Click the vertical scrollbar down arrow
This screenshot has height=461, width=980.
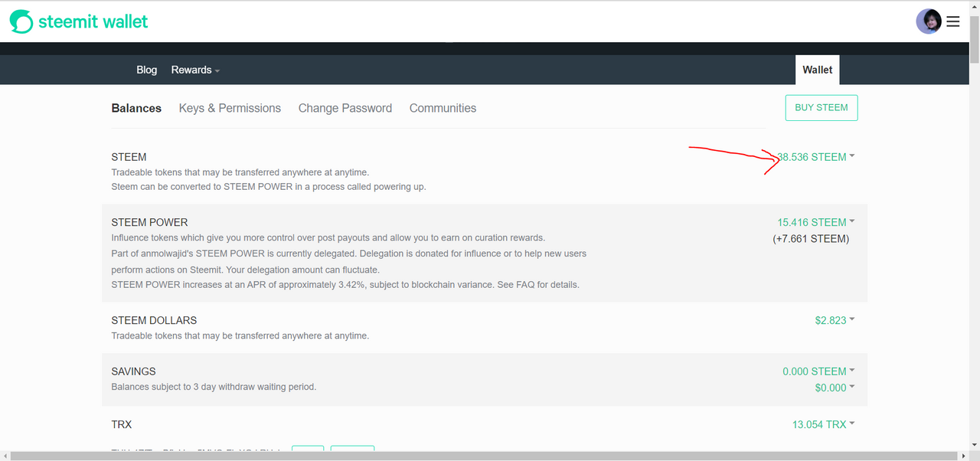[974, 445]
